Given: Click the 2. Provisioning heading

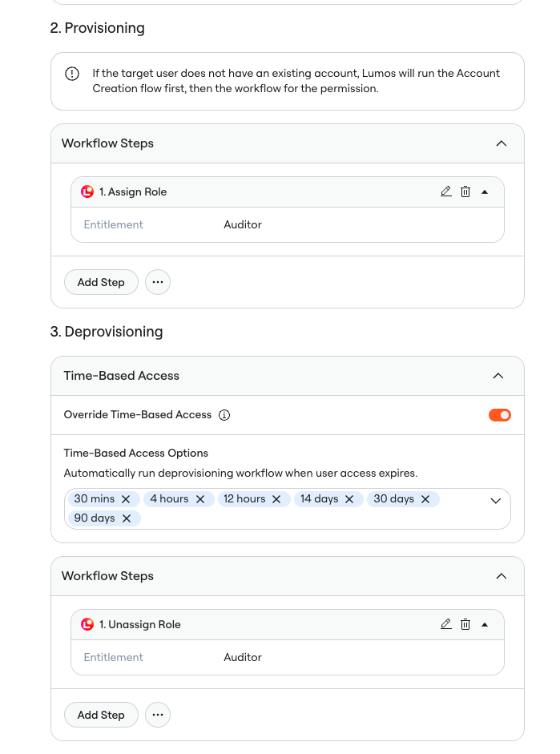Looking at the screenshot, I should point(98,28).
